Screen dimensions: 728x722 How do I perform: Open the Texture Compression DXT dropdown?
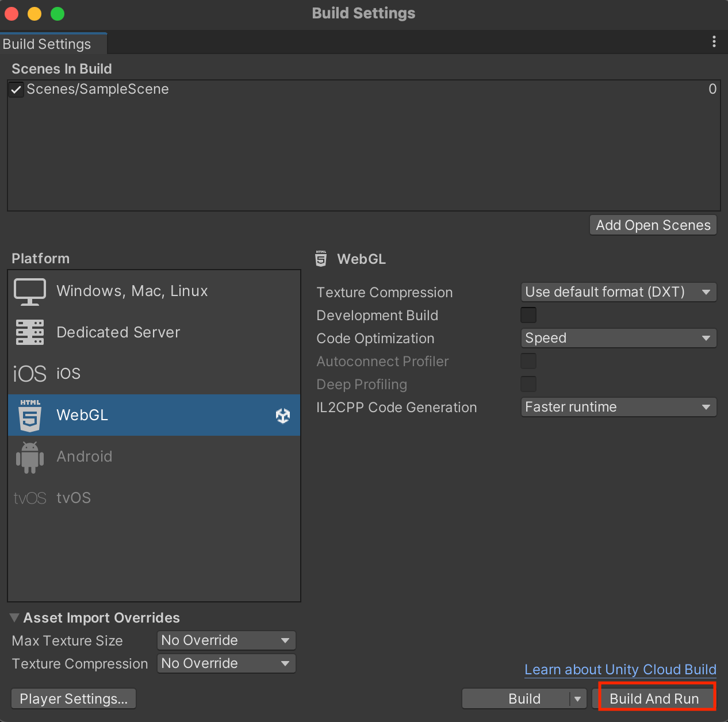pyautogui.click(x=619, y=292)
